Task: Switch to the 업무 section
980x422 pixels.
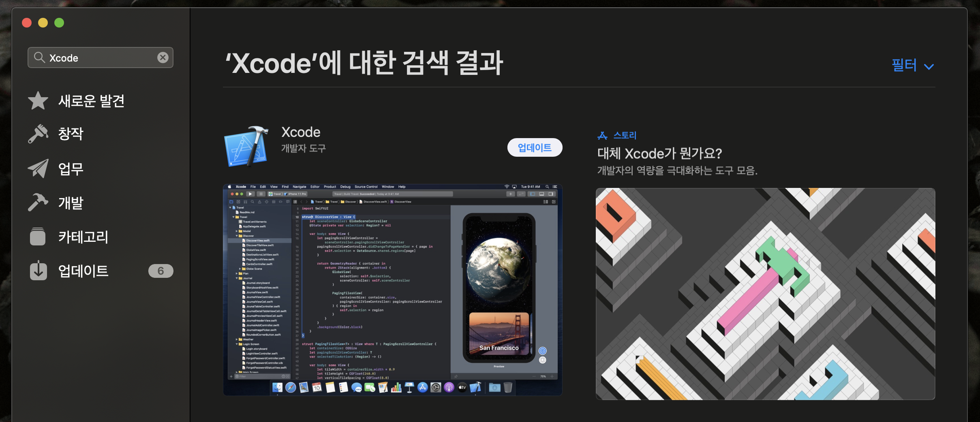Action: click(71, 168)
